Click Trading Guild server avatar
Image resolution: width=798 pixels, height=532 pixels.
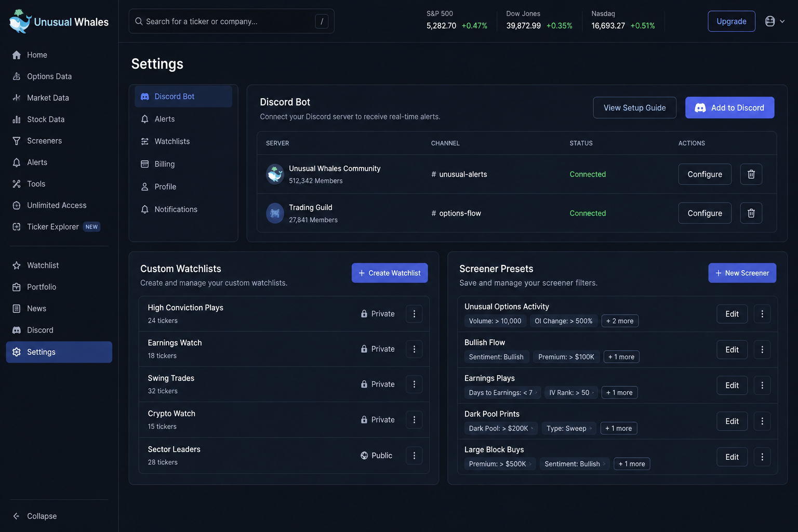pyautogui.click(x=275, y=213)
